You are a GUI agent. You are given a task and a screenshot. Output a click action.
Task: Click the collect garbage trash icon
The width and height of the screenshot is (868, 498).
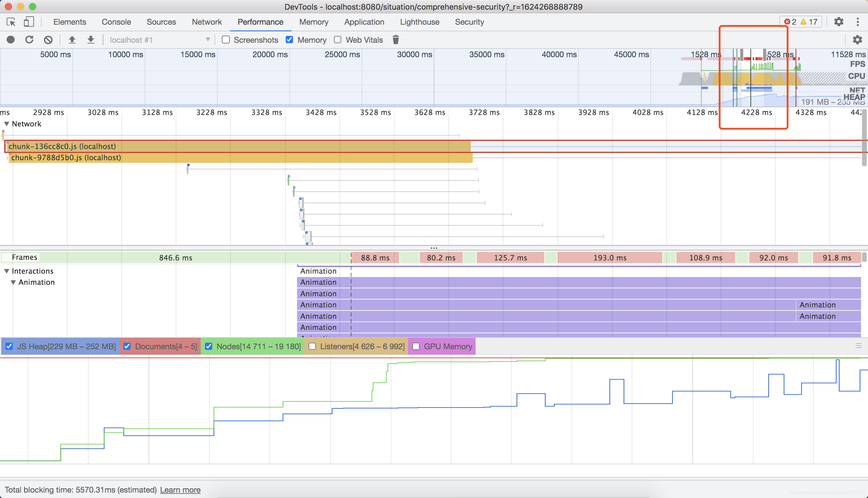tap(396, 40)
